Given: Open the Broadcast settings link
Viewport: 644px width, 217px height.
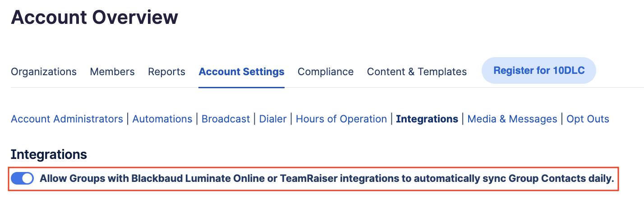Looking at the screenshot, I should [225, 119].
